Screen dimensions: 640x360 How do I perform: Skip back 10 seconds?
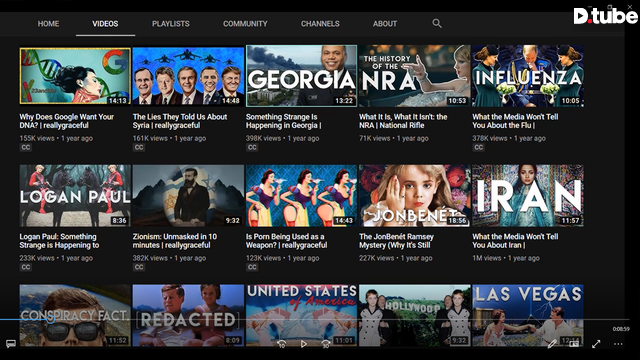pyautogui.click(x=281, y=344)
